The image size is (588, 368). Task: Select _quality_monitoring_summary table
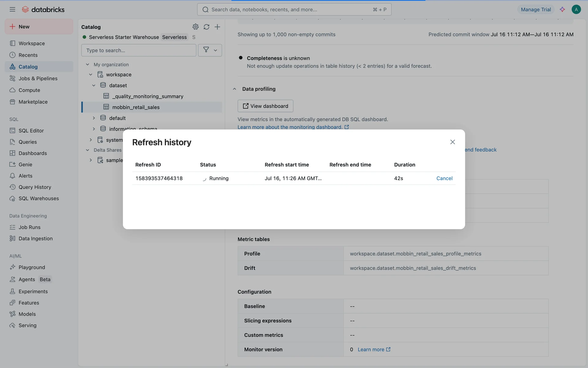point(148,96)
